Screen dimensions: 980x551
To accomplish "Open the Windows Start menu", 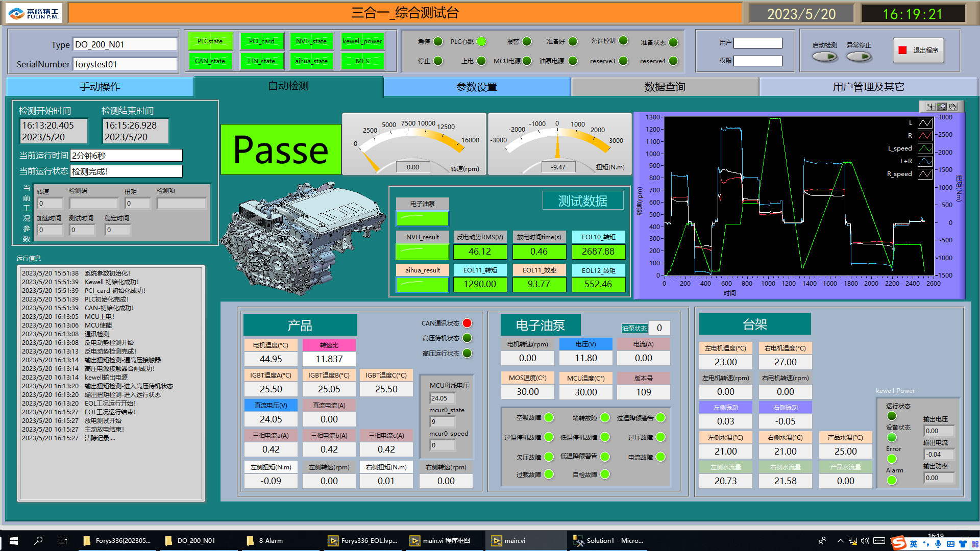I will coord(14,541).
